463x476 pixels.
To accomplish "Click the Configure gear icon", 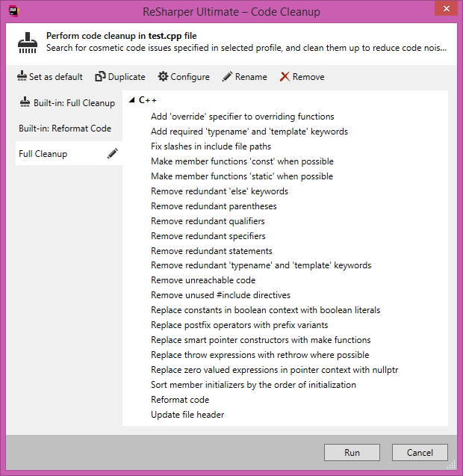I will [x=163, y=76].
